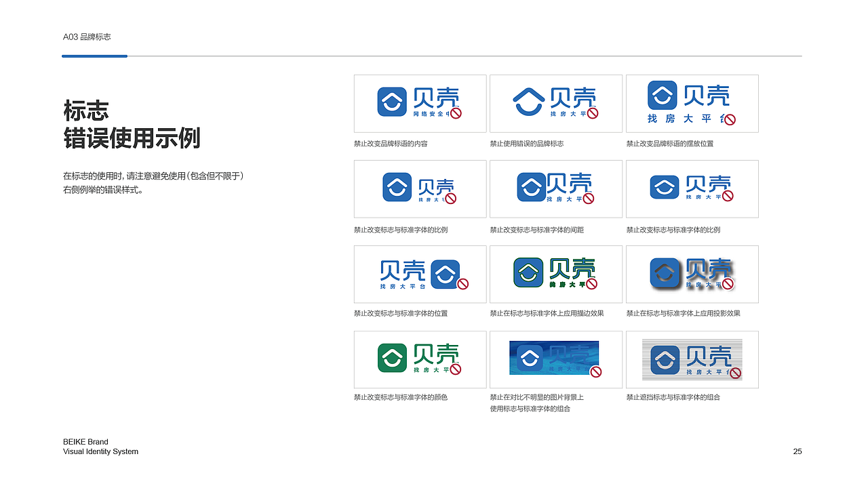Click the section header A03 品牌标志
Image resolution: width=868 pixels, height=488 pixels.
87,37
